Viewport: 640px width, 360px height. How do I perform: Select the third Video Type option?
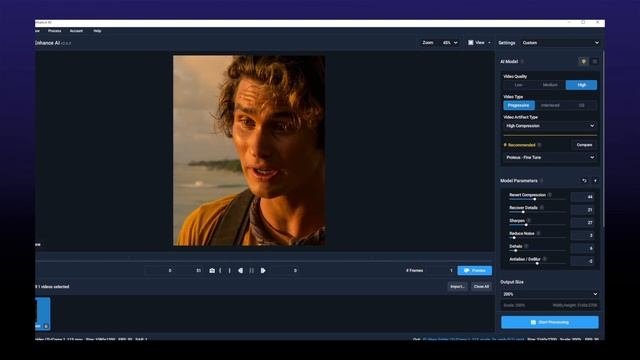pos(581,105)
